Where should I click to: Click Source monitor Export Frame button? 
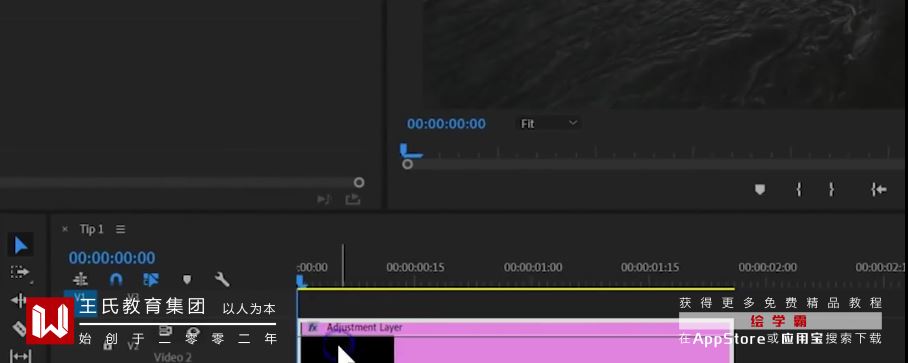point(353,200)
